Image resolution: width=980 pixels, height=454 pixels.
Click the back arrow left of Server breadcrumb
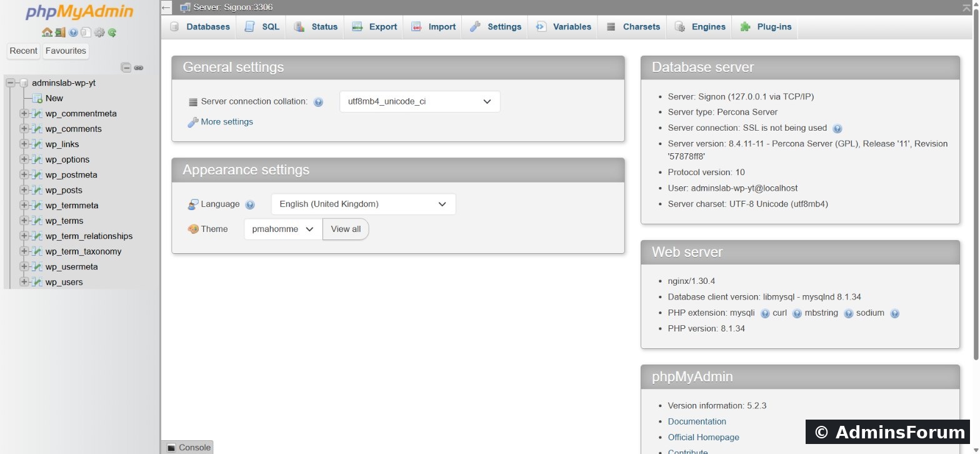tap(166, 8)
